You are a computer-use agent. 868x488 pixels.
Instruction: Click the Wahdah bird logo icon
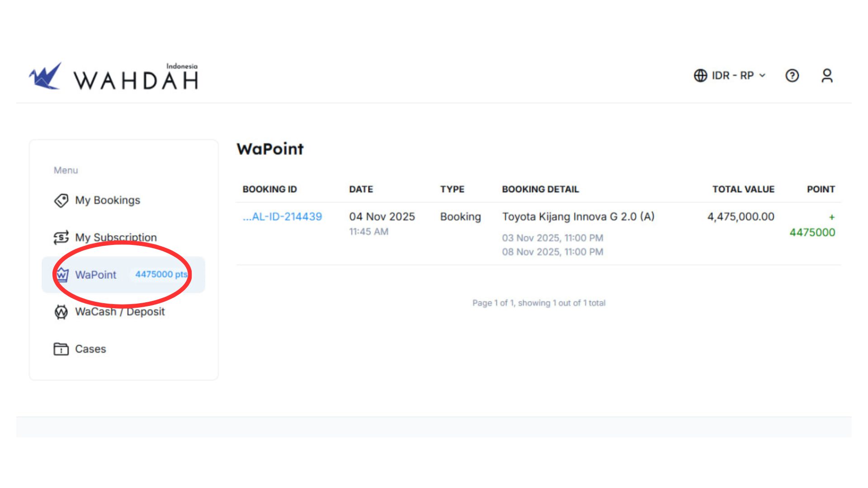45,76
